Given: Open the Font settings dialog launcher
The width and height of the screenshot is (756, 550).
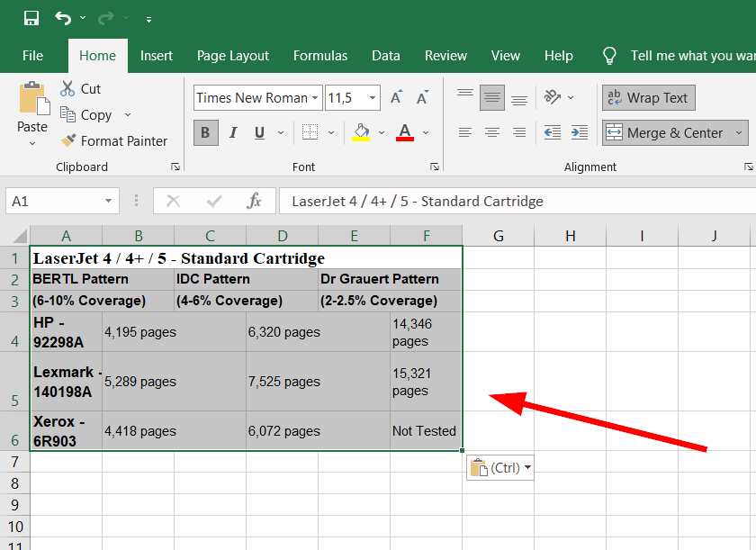Looking at the screenshot, I should pos(435,167).
